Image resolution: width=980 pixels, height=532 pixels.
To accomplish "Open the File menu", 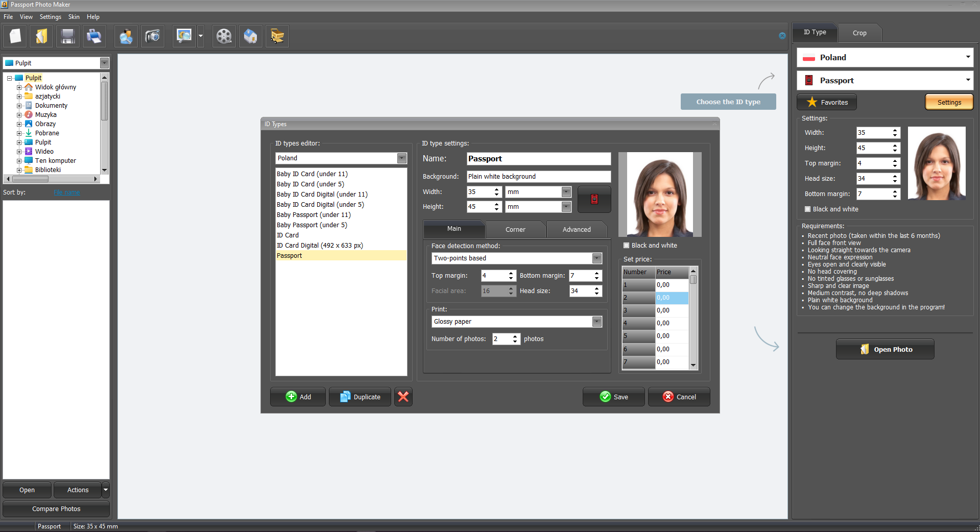I will coord(8,17).
